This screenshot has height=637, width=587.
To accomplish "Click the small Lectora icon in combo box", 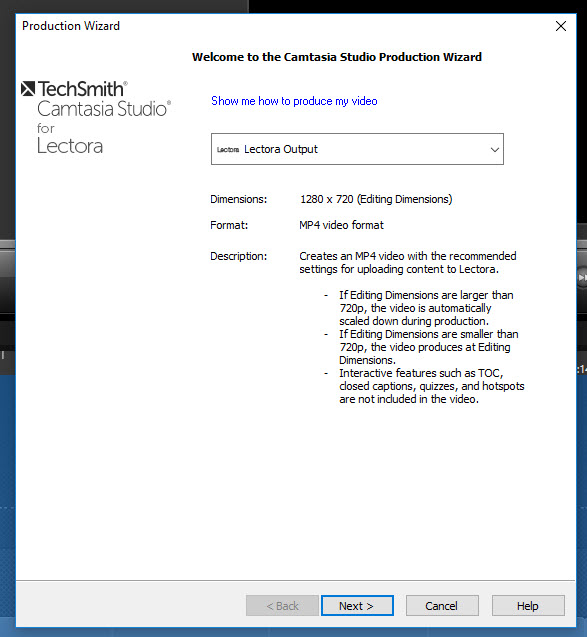I will (x=228, y=150).
